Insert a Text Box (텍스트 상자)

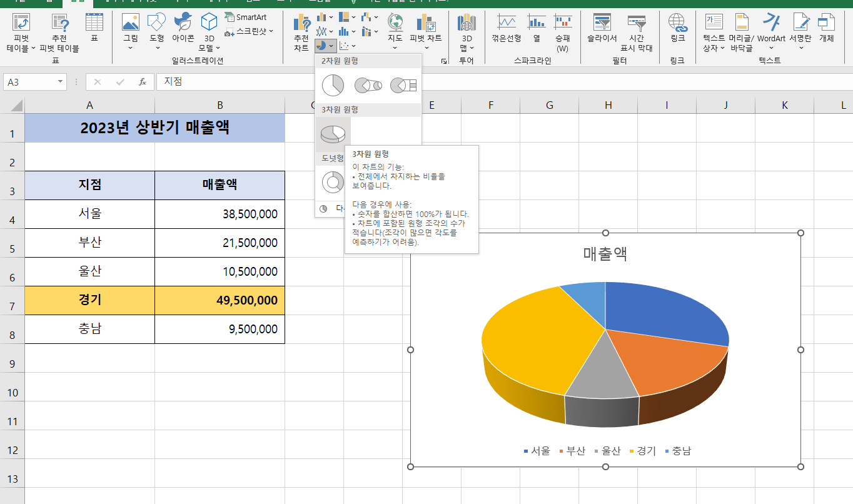coord(714,33)
